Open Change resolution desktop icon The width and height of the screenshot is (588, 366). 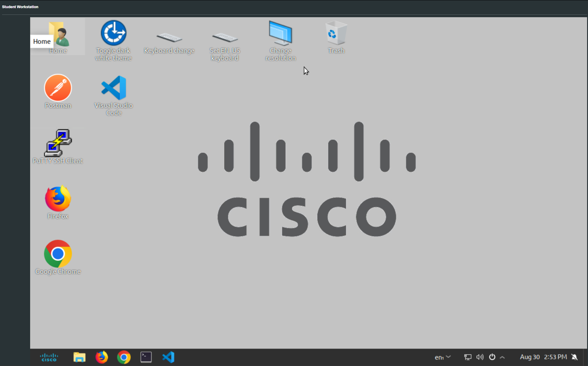[281, 40]
